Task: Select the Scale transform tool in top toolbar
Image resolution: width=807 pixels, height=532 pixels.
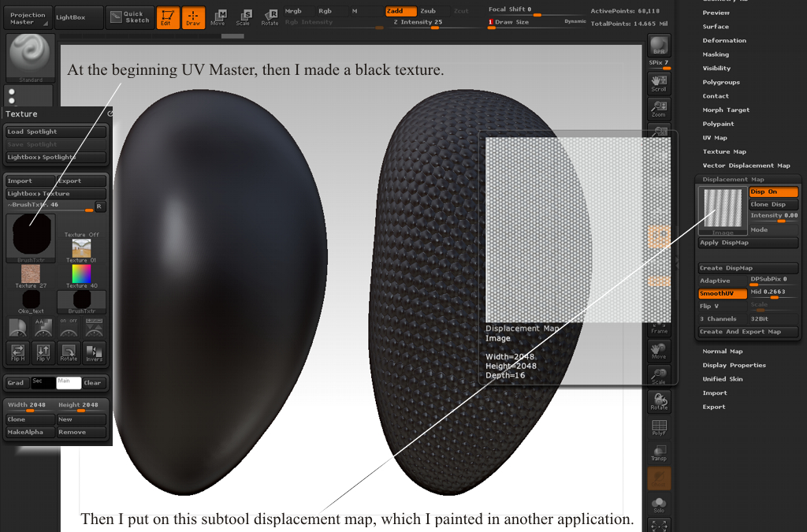Action: [244, 17]
